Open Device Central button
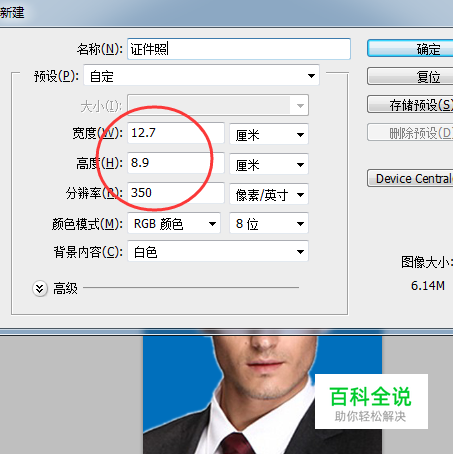This screenshot has width=453, height=454. tap(410, 178)
